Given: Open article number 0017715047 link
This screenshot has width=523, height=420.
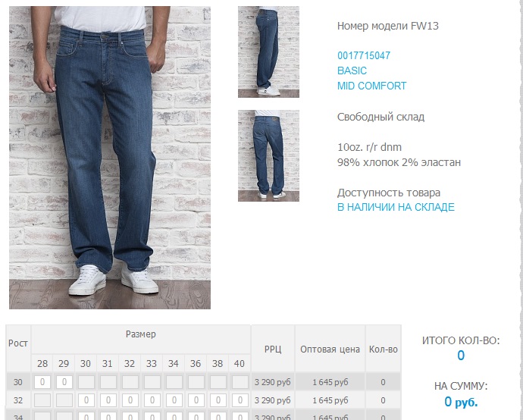Looking at the screenshot, I should coord(364,55).
